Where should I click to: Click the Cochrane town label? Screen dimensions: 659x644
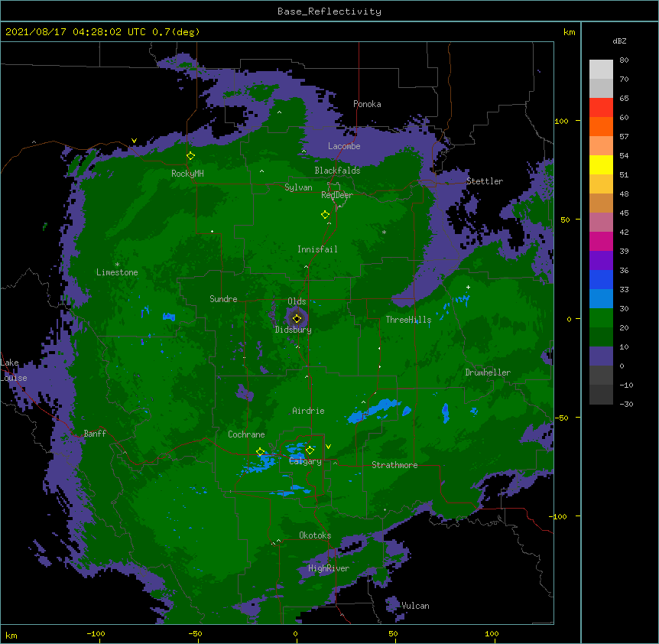(x=246, y=434)
